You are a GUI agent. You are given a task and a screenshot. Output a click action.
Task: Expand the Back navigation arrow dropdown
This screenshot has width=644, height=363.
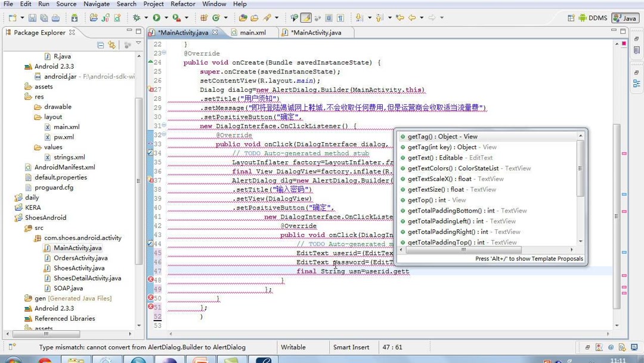[422, 18]
